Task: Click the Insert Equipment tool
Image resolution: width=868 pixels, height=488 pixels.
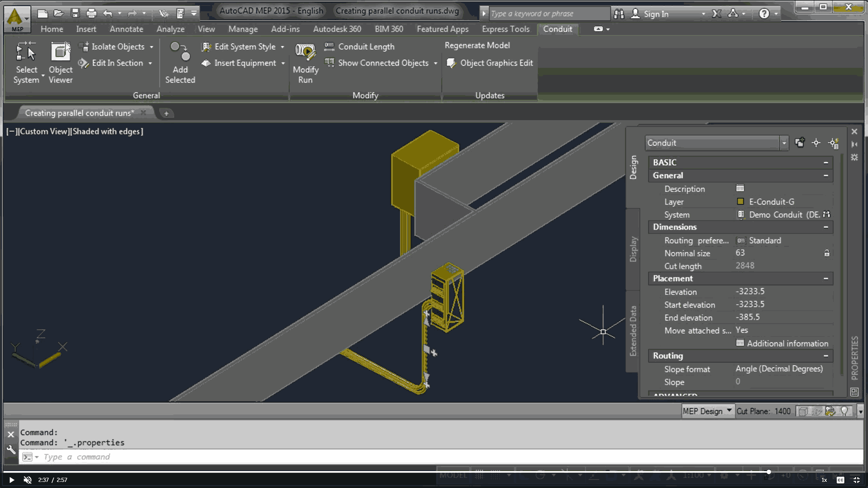Action: click(239, 63)
